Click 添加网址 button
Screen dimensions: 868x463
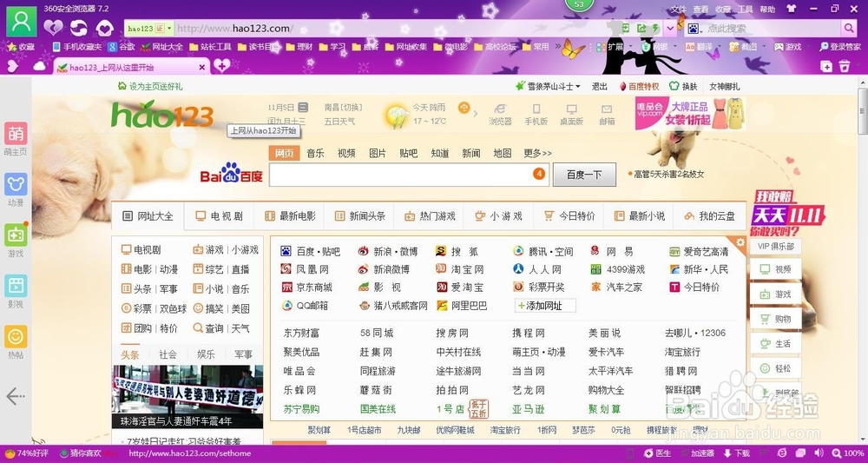(x=545, y=306)
